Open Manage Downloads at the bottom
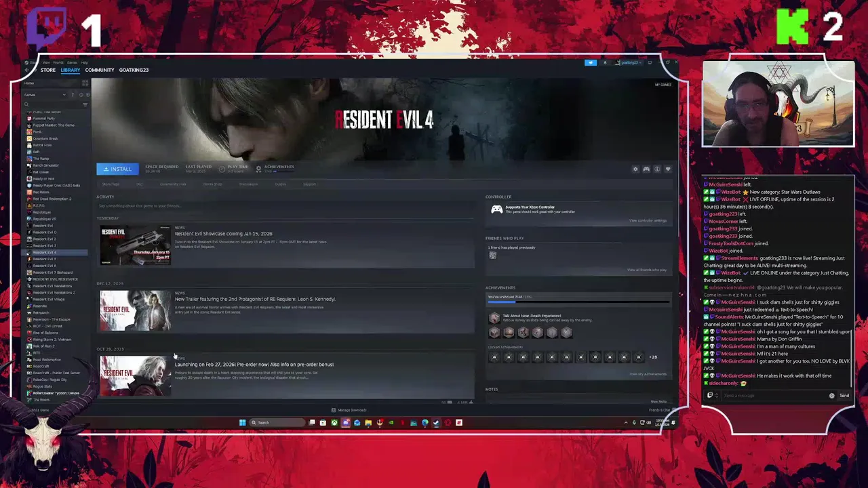868x488 pixels. (349, 410)
